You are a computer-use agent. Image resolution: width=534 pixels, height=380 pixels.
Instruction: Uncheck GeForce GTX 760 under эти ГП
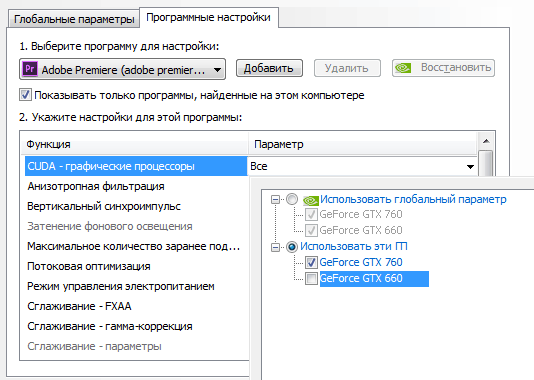click(311, 263)
